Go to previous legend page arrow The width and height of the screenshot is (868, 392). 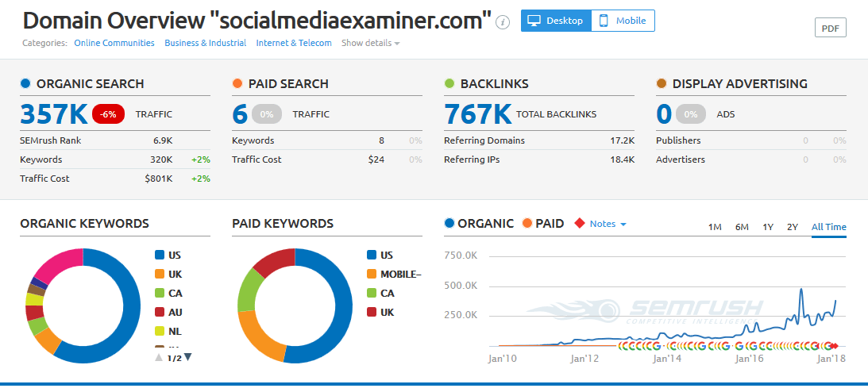click(x=159, y=357)
